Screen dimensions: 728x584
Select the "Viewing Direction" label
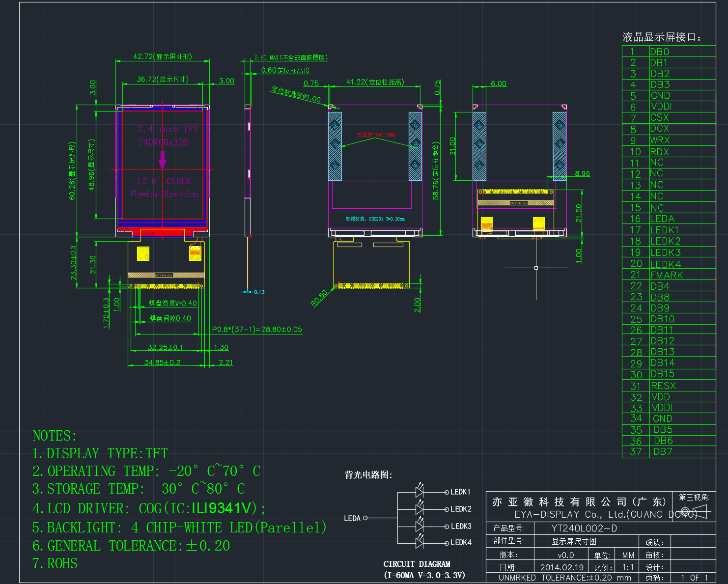click(164, 194)
